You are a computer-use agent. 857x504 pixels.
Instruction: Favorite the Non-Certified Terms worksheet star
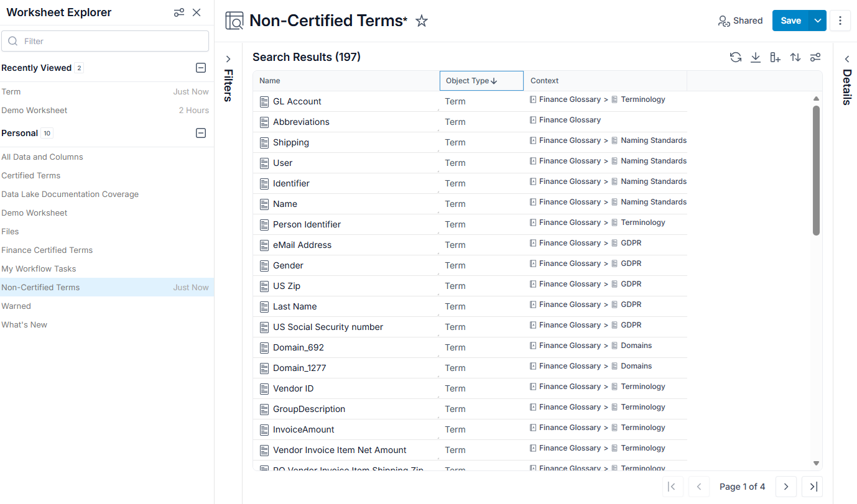tap(422, 21)
